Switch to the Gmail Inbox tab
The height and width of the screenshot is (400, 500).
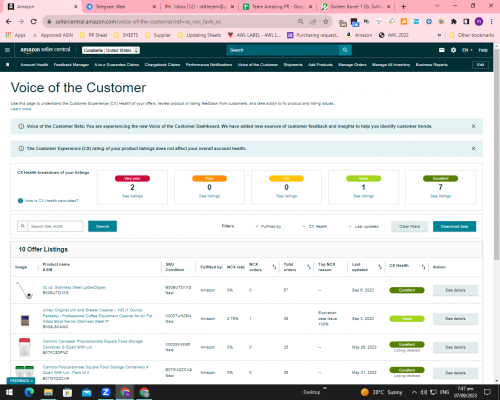click(199, 6)
